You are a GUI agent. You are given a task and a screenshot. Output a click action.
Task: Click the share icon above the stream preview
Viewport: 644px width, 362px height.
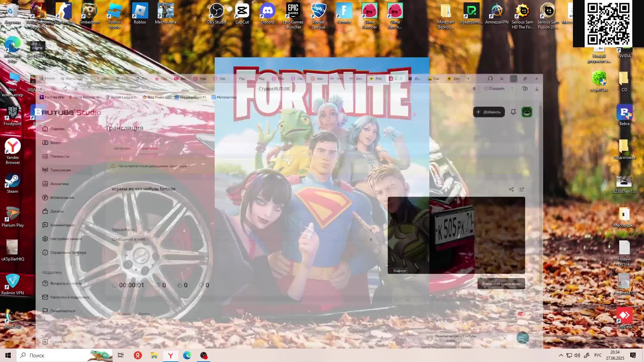pyautogui.click(x=512, y=189)
